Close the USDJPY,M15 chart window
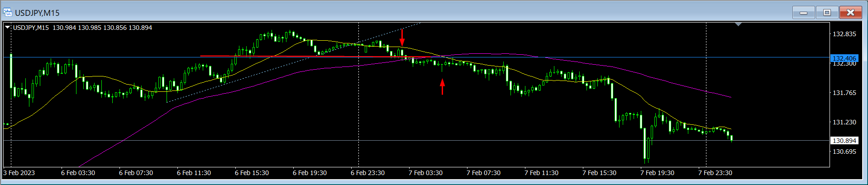The width and height of the screenshot is (868, 185). 850,13
